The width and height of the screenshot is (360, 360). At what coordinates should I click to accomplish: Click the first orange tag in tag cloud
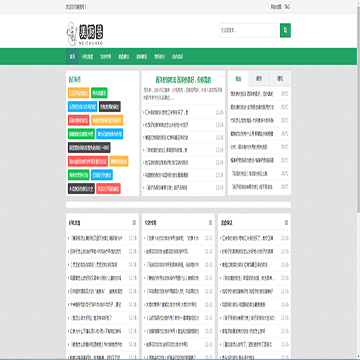79,93
